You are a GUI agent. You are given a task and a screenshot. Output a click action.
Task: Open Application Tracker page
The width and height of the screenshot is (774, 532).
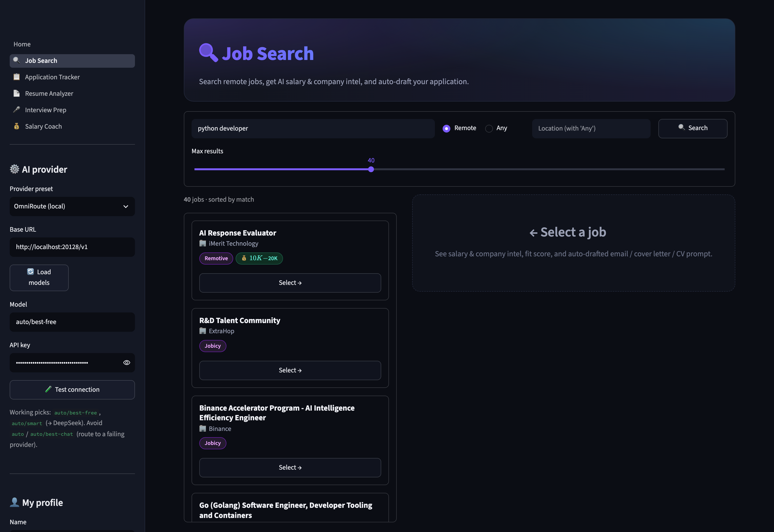tap(52, 77)
